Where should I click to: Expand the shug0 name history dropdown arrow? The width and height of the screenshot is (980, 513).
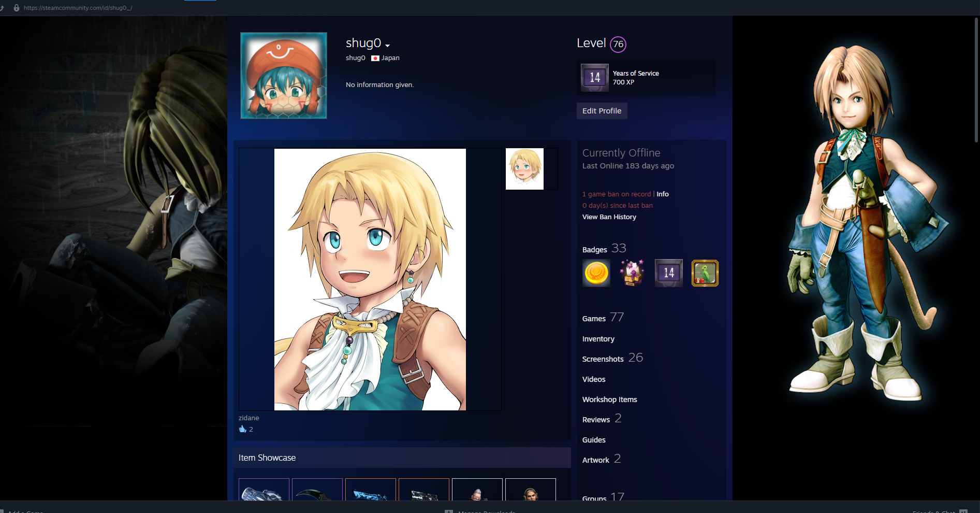(387, 46)
